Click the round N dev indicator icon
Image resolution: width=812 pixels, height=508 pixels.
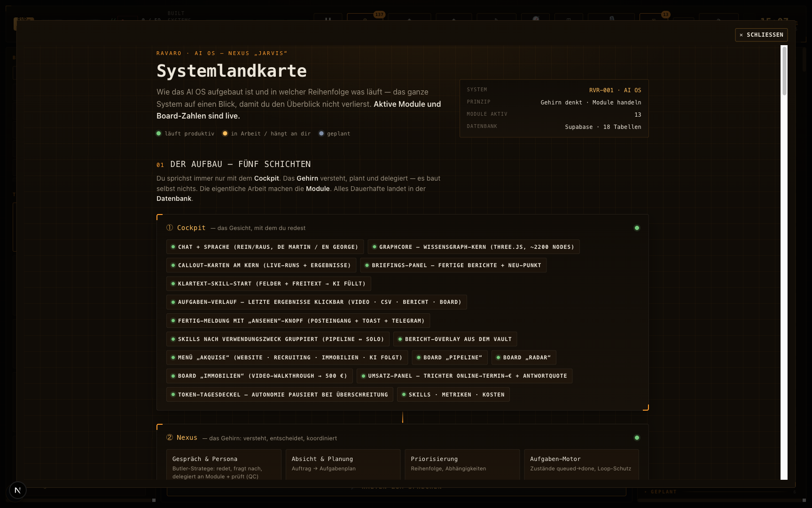click(17, 490)
